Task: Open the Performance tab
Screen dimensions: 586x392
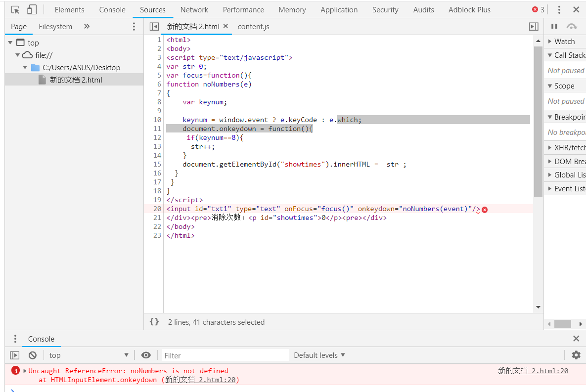Action: coord(243,10)
